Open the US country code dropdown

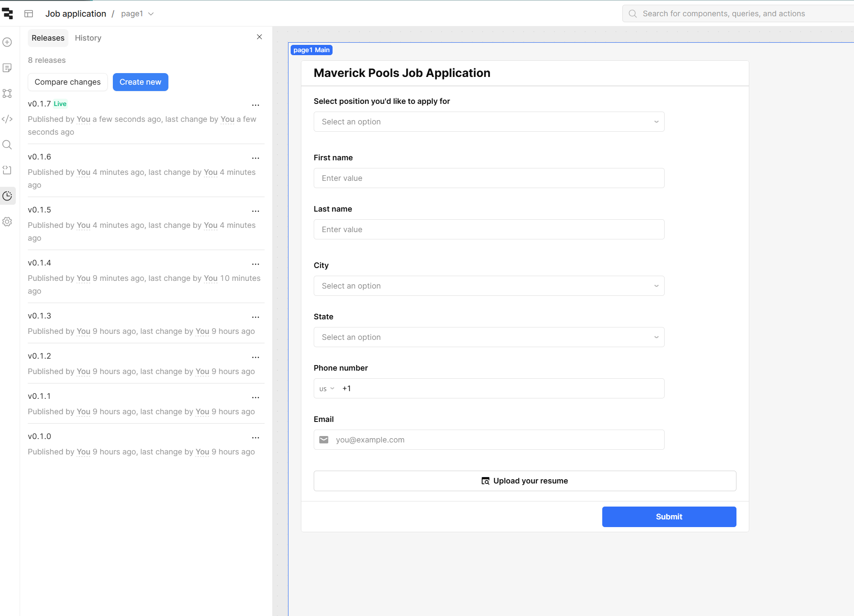point(327,389)
